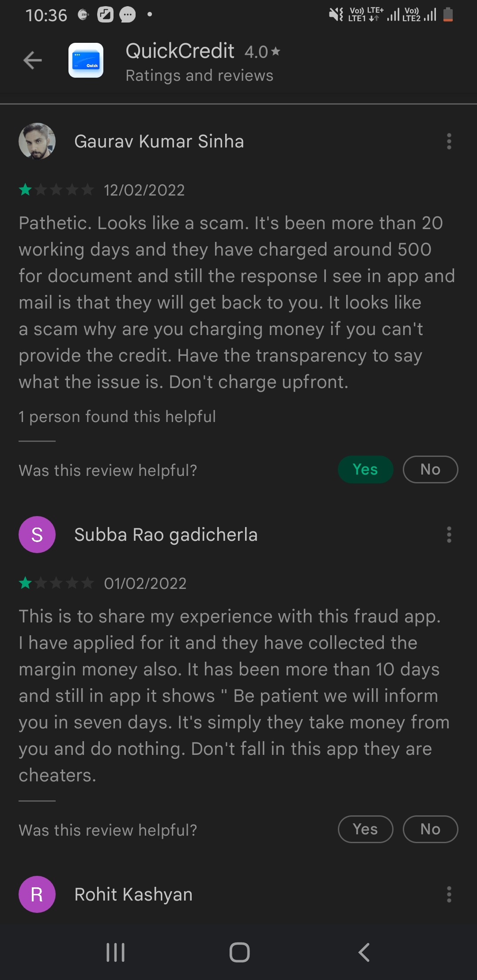Tap the system back chevron at bottom
Image resolution: width=477 pixels, height=980 pixels.
click(363, 952)
